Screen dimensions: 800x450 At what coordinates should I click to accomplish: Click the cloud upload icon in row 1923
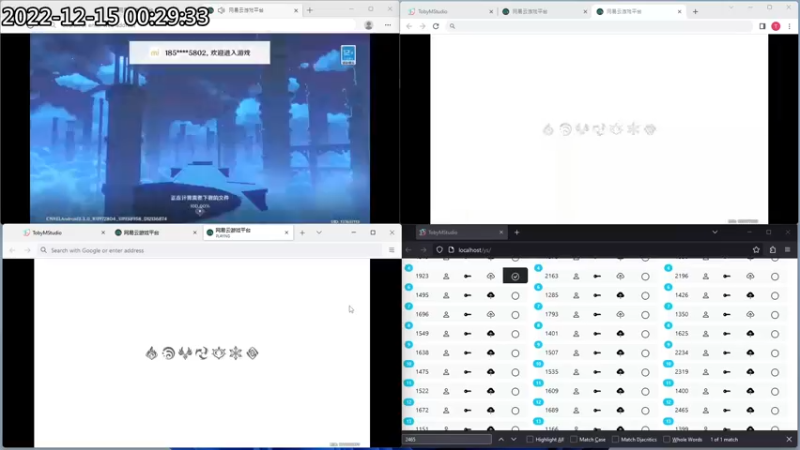pyautogui.click(x=490, y=276)
